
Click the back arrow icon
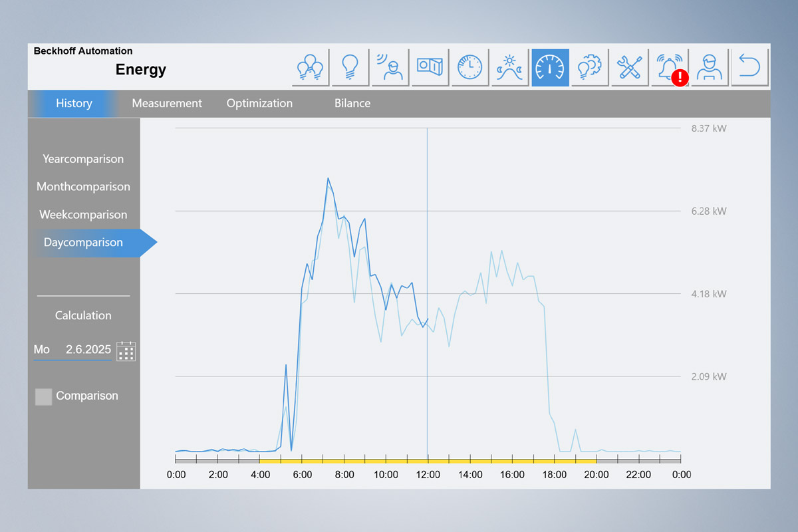[x=749, y=66]
